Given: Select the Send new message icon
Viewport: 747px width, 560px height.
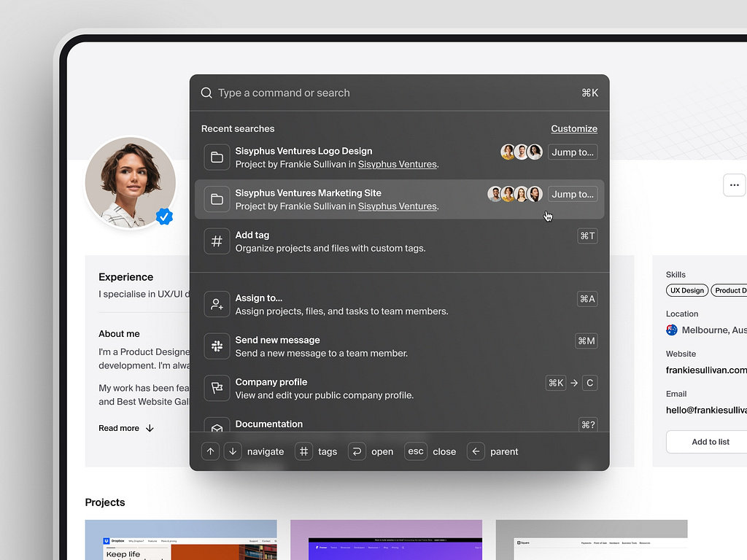Looking at the screenshot, I should click(x=217, y=346).
